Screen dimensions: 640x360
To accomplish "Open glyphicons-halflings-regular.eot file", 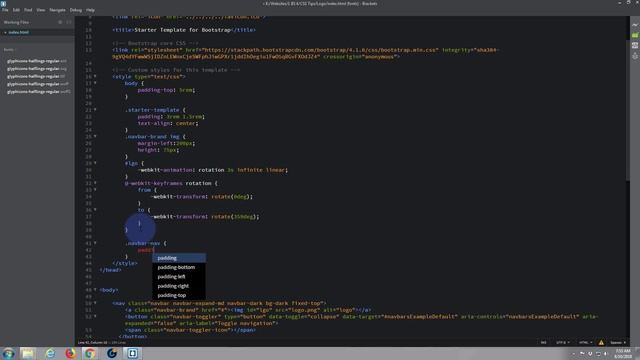I will 37,61.
